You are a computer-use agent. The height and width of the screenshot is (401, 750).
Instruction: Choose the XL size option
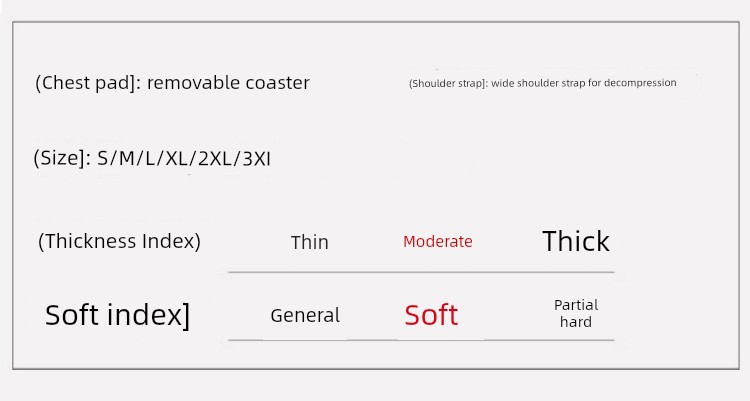pos(176,158)
